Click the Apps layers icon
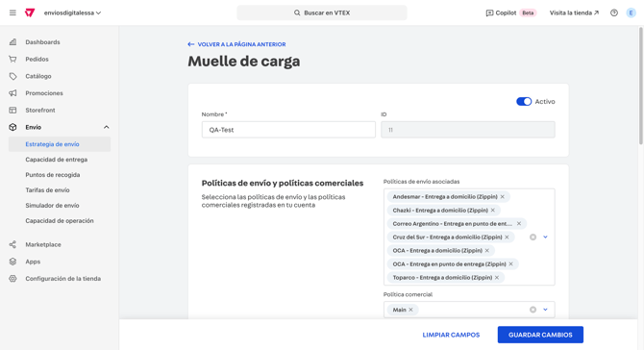 click(12, 262)
